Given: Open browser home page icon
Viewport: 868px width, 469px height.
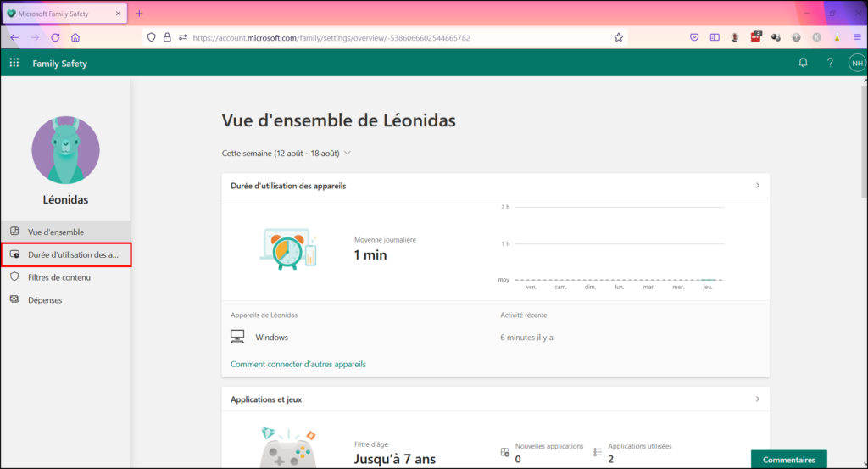Looking at the screenshot, I should pyautogui.click(x=75, y=37).
